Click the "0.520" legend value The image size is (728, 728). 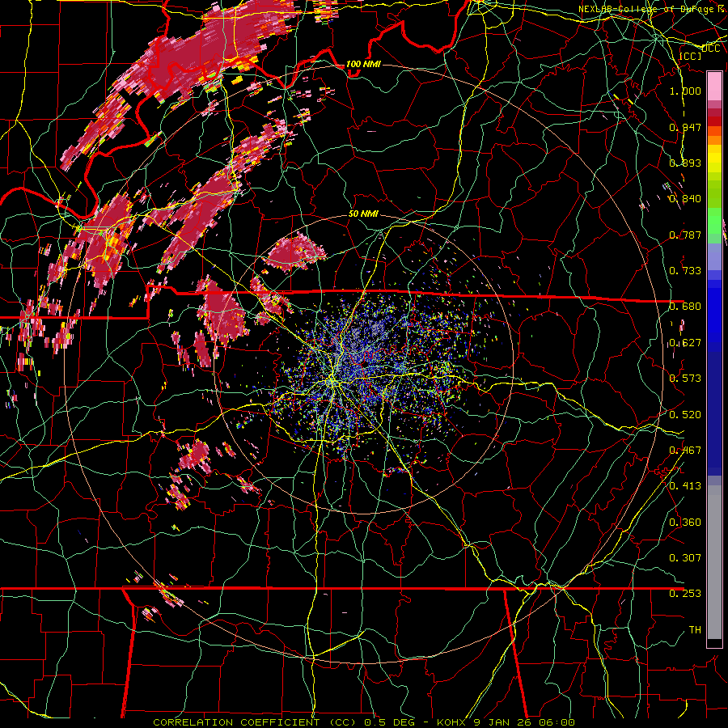685,415
